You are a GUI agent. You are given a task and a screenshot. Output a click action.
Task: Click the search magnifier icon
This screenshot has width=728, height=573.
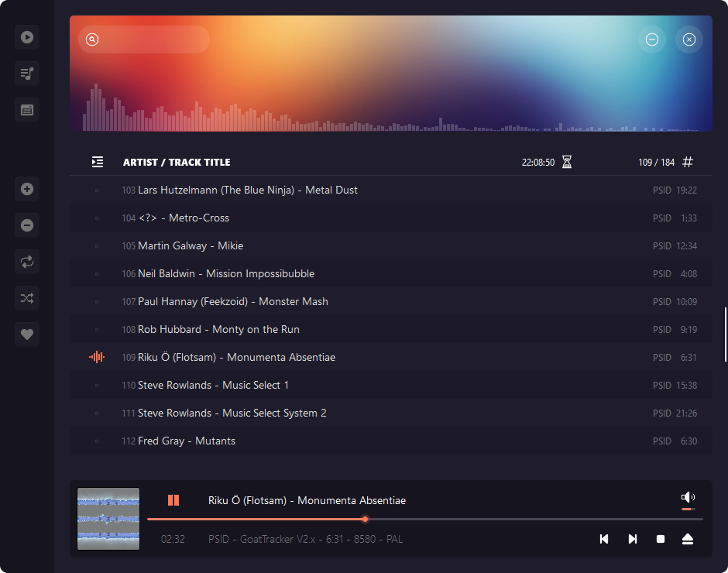point(91,39)
